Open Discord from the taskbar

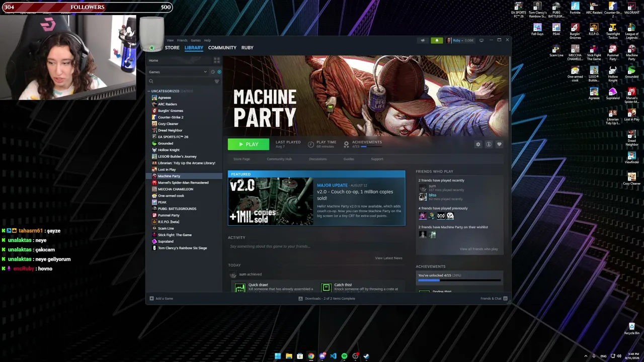[x=322, y=356]
